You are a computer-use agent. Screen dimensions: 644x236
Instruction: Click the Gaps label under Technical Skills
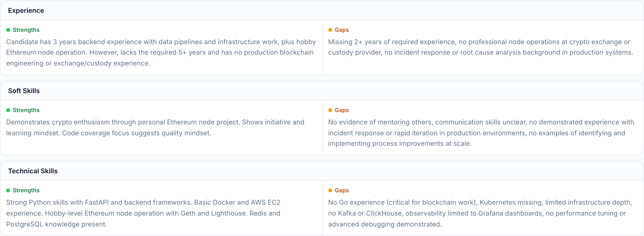(x=341, y=190)
